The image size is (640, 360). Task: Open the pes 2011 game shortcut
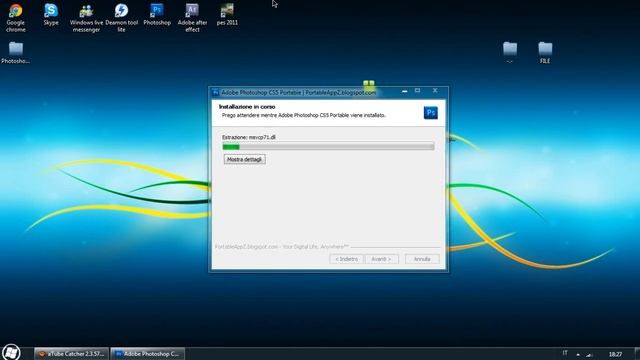(x=227, y=15)
